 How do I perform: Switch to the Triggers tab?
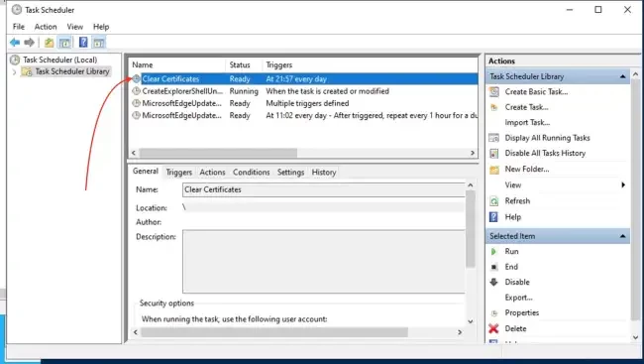[x=178, y=173]
